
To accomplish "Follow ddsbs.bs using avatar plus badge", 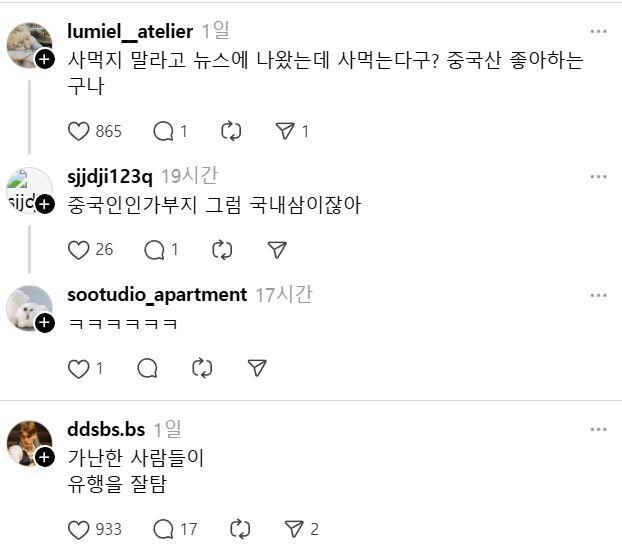I will click(45, 458).
